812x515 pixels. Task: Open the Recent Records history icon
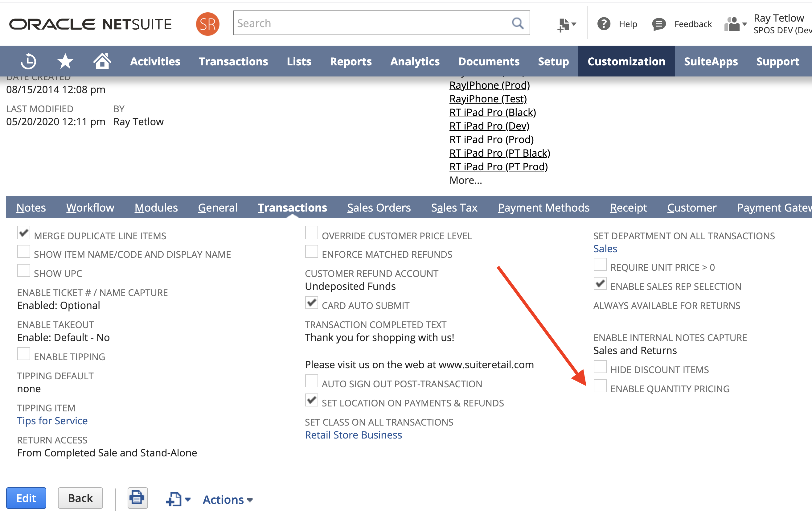coord(28,61)
